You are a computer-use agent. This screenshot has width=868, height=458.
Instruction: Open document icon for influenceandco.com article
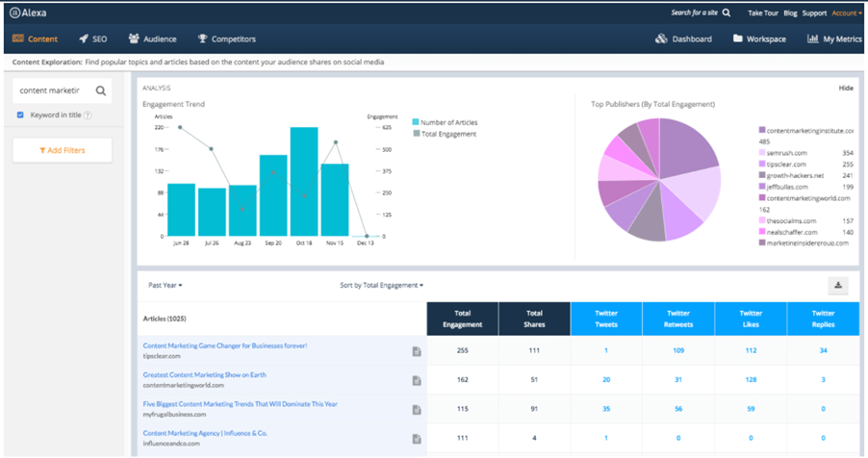pos(417,439)
